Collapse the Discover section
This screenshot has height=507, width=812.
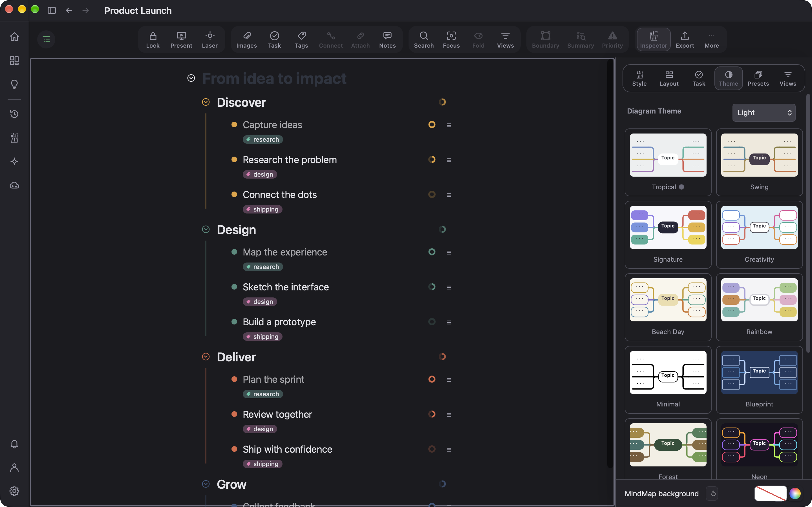coord(206,102)
